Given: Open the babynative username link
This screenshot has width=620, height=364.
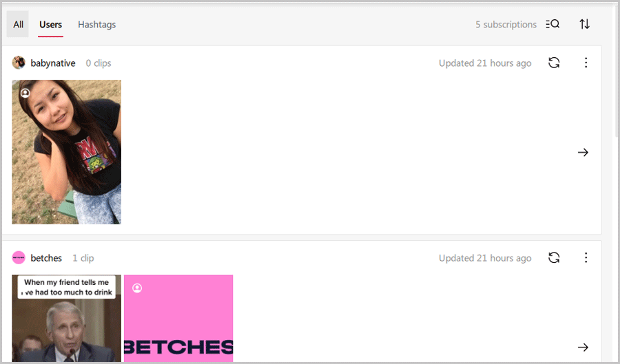Looking at the screenshot, I should [53, 63].
